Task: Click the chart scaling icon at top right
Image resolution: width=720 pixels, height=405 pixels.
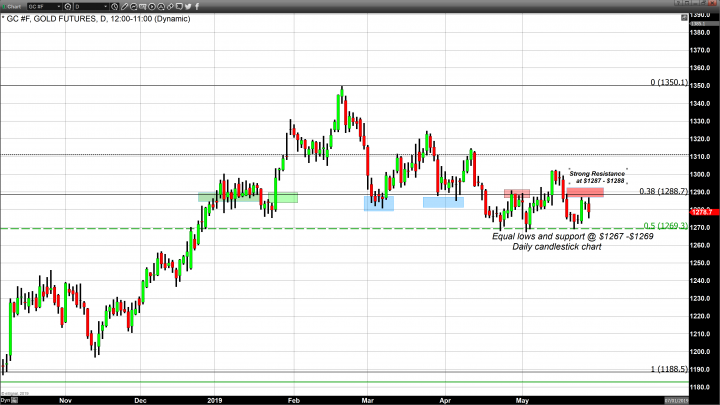Action: [x=684, y=17]
